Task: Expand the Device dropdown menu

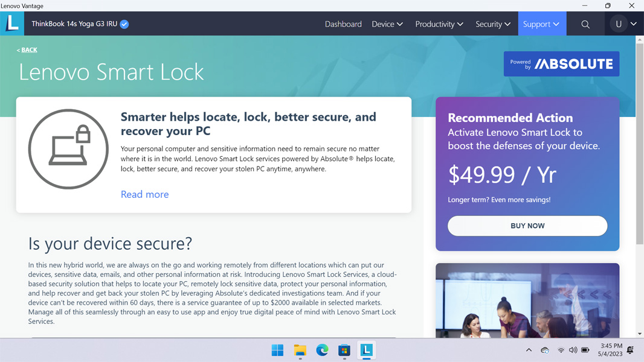Action: [x=387, y=24]
